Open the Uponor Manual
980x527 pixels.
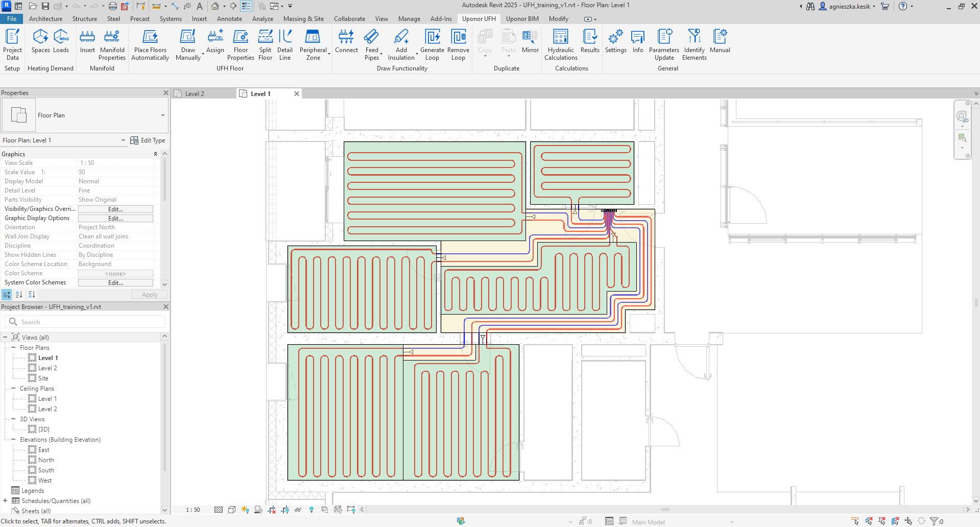tap(720, 41)
